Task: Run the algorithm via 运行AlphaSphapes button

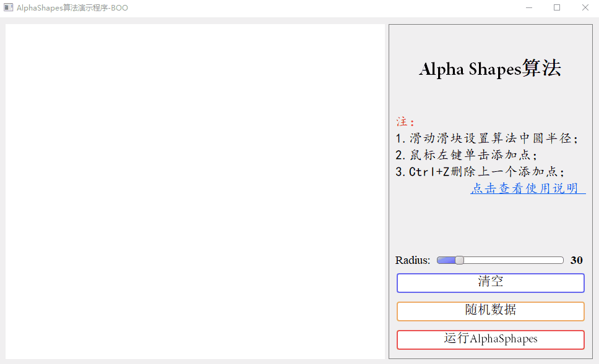Action: pyautogui.click(x=491, y=339)
